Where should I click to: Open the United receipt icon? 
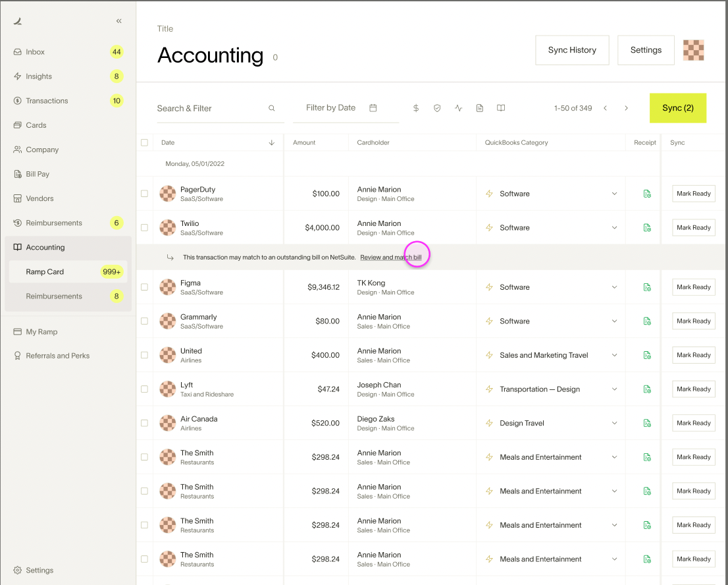[x=647, y=355]
